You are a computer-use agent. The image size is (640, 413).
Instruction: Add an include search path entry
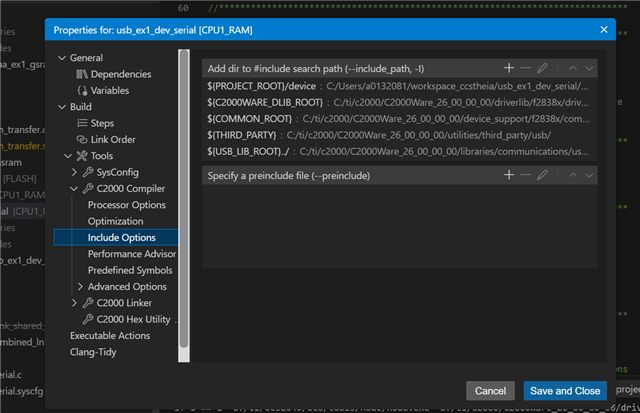[x=509, y=68]
